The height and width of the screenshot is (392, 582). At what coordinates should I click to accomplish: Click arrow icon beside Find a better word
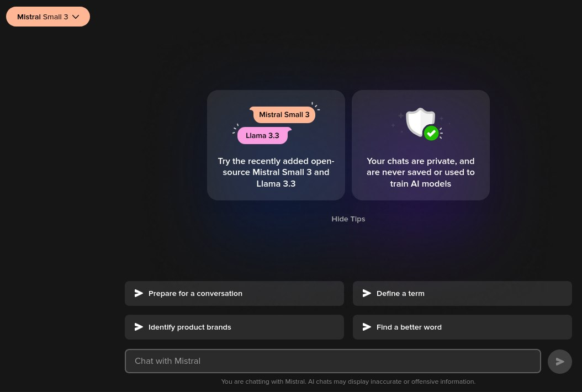pyautogui.click(x=367, y=327)
